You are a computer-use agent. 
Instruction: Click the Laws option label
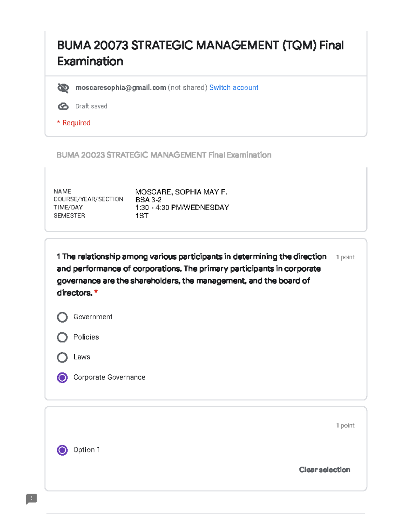(x=82, y=357)
